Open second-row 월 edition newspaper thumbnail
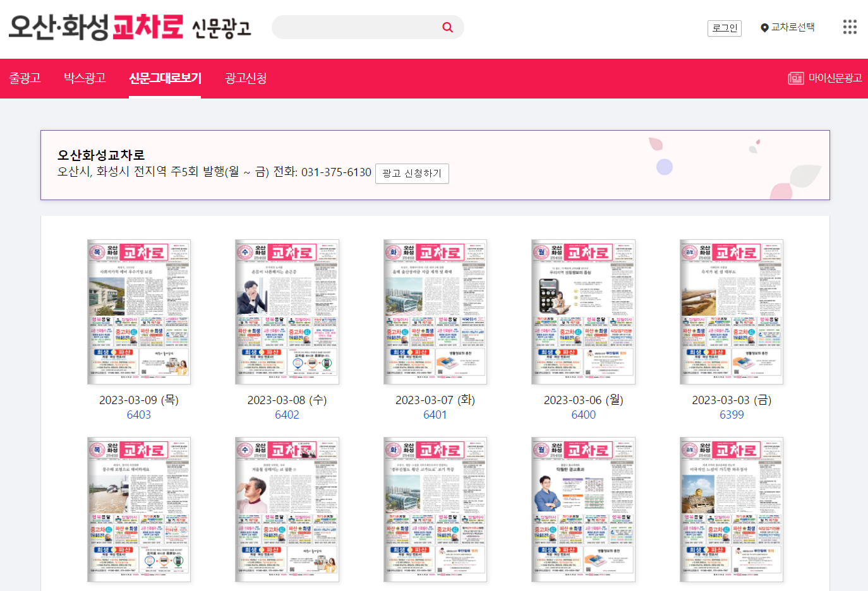The image size is (868, 591). pos(583,510)
